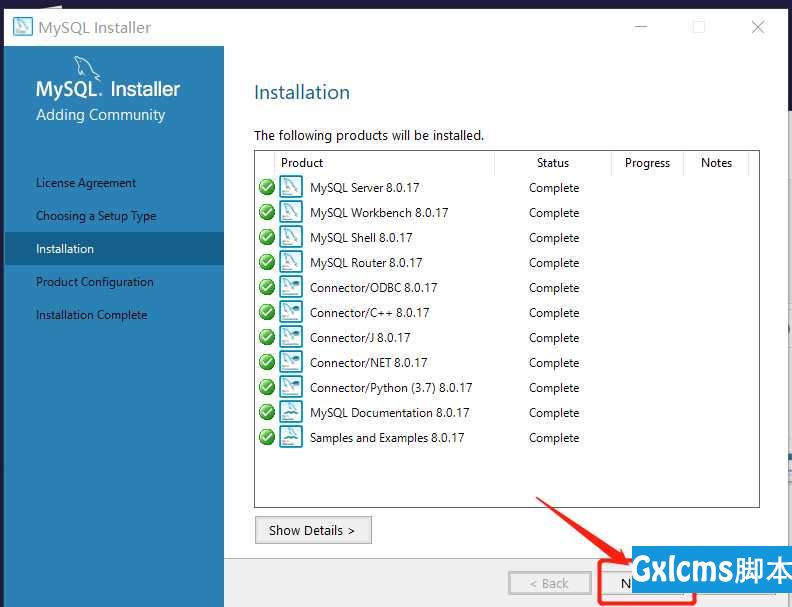Close the MySQL Installer window
This screenshot has height=607, width=792.
[x=758, y=27]
